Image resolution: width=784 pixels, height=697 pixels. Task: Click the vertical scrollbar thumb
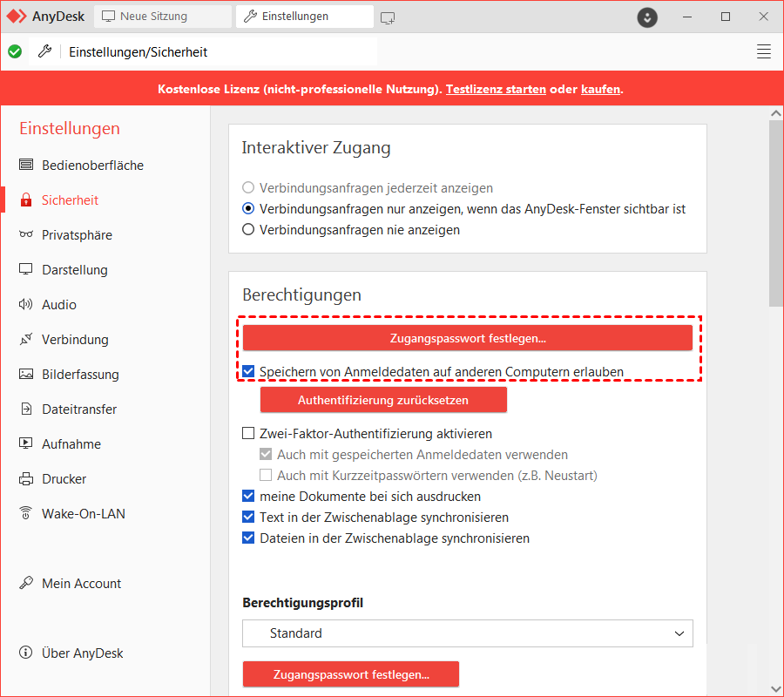(775, 213)
